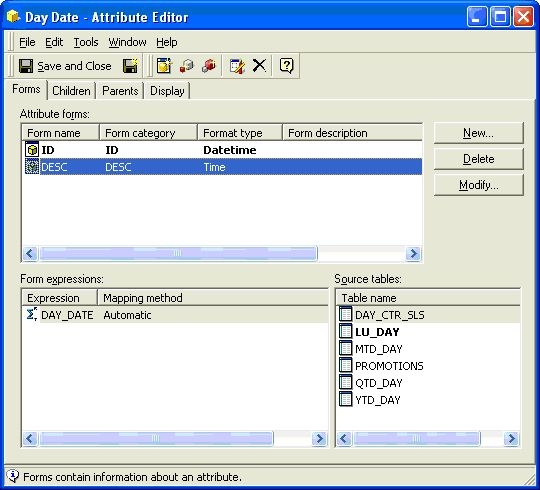This screenshot has width=540, height=490.
Task: Click the Time format type cell
Action: click(x=214, y=167)
